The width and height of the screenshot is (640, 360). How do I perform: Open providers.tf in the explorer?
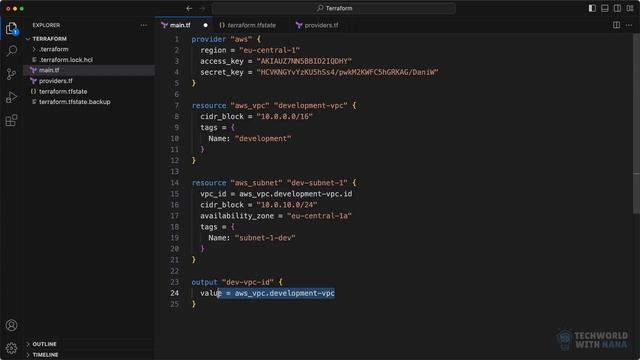(55, 81)
